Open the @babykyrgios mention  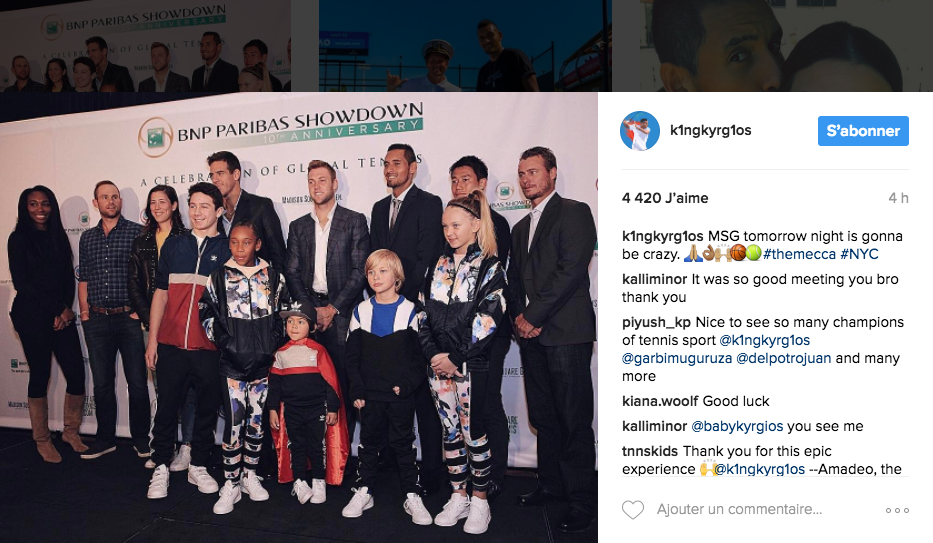click(x=737, y=426)
